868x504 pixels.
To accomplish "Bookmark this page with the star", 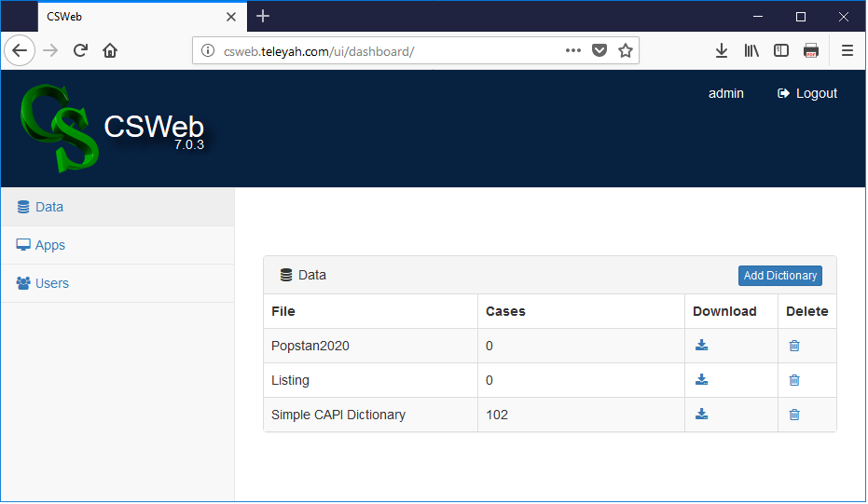I will click(626, 51).
